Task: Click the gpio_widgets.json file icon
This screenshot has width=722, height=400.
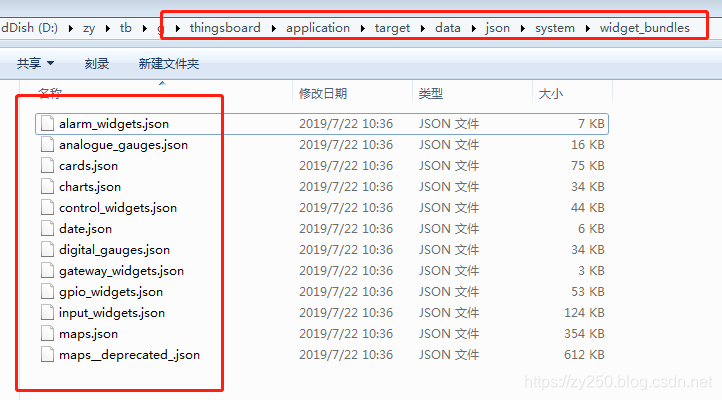Action: coord(47,292)
